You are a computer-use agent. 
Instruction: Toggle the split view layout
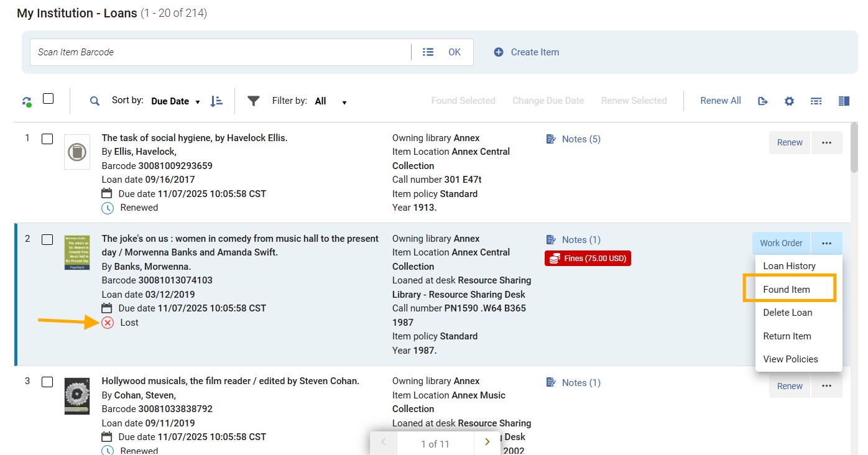click(x=844, y=100)
